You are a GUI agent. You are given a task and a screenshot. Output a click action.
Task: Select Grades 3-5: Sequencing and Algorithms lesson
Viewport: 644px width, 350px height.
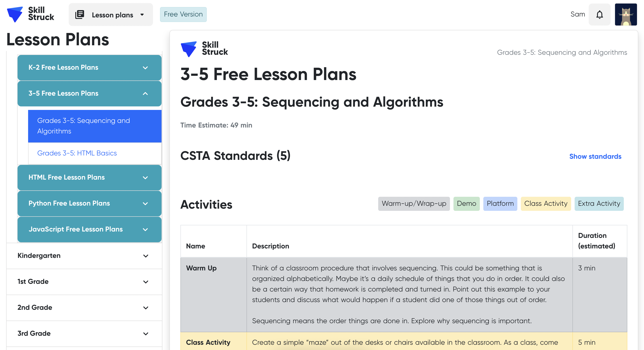[95, 126]
